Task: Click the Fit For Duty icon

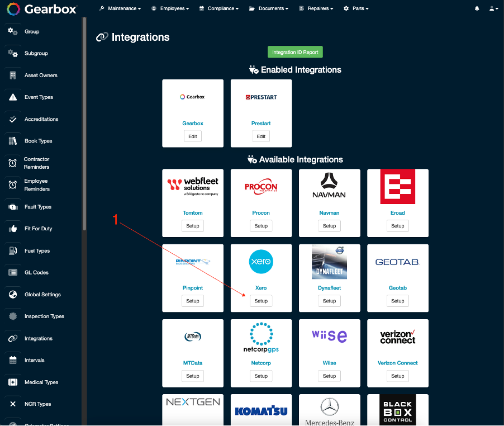Action: point(12,229)
